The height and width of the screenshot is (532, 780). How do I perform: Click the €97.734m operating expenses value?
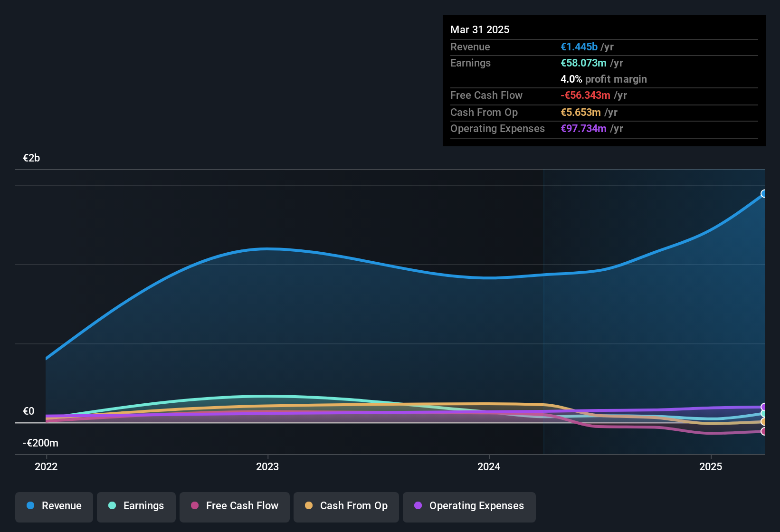(x=583, y=129)
